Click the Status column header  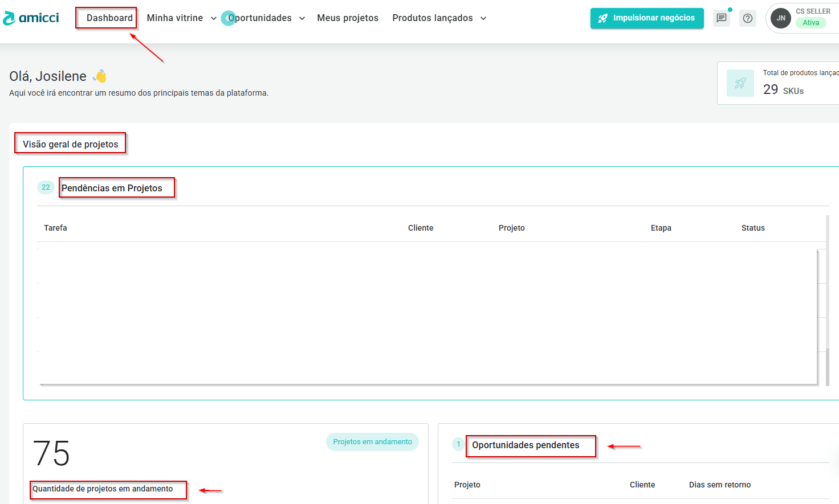coord(753,228)
